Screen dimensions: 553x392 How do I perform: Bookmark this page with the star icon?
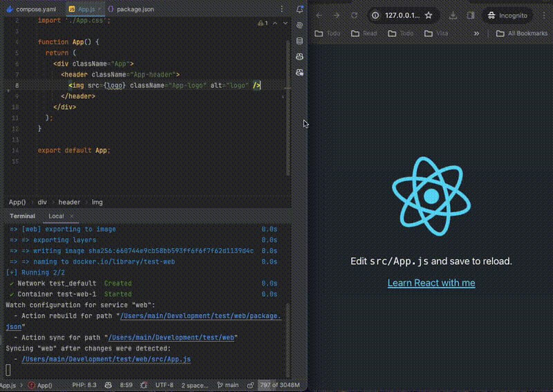coord(429,15)
